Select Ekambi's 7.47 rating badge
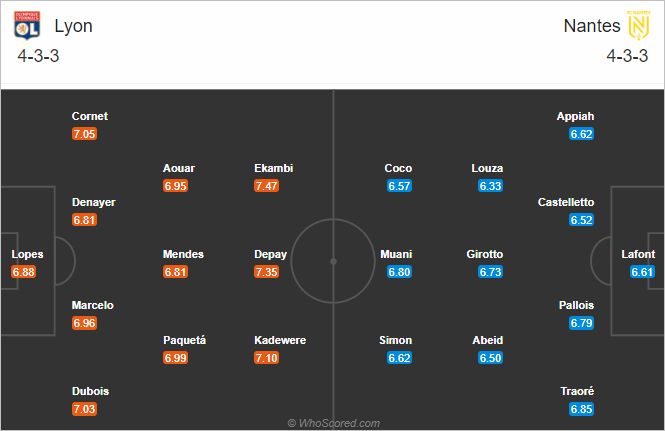This screenshot has width=665, height=431. 266,186
